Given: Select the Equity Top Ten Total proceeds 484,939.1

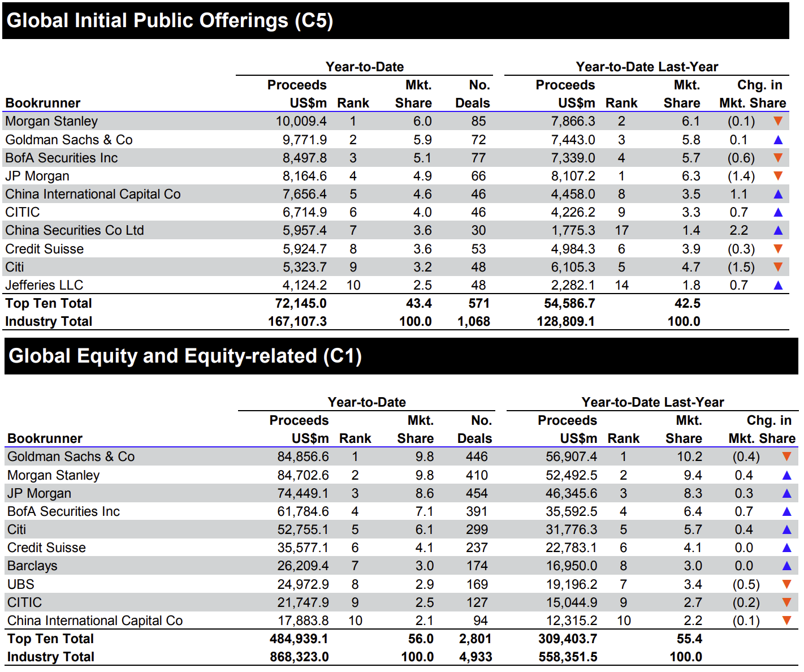Looking at the screenshot, I should point(299,639).
